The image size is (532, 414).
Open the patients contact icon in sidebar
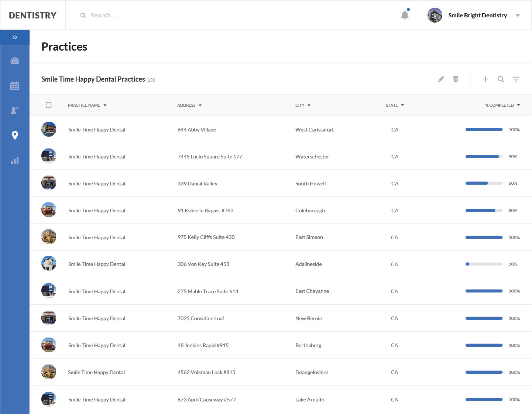[x=15, y=110]
